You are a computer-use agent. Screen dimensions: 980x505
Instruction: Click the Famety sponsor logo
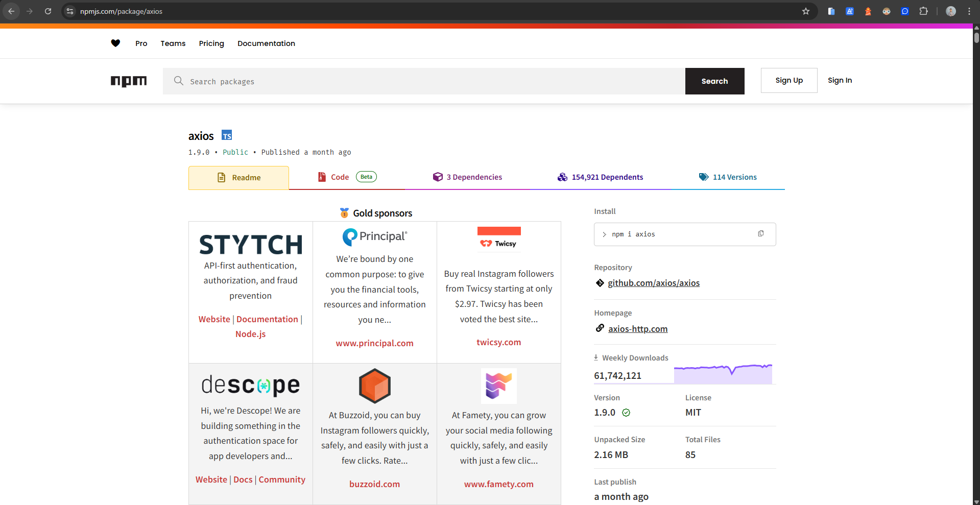click(x=499, y=386)
